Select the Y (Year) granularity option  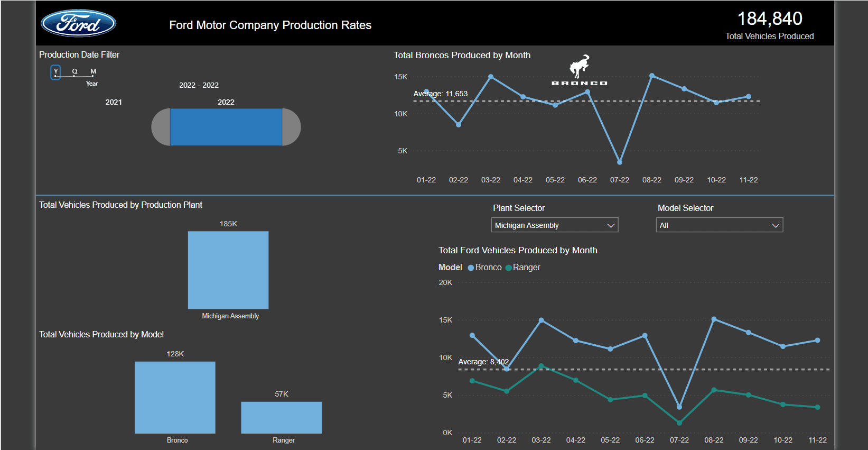pyautogui.click(x=55, y=71)
